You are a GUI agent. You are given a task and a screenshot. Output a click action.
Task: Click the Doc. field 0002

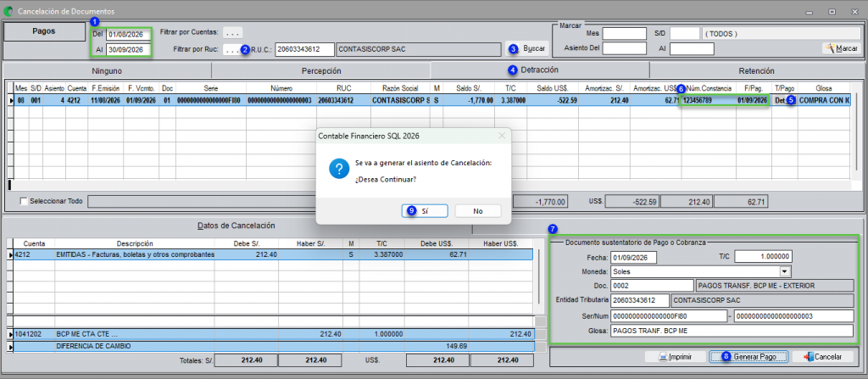point(652,286)
